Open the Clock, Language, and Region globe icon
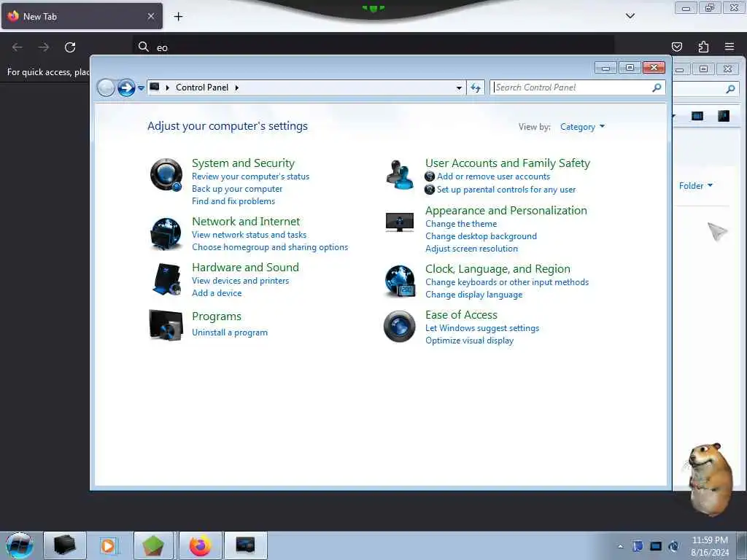This screenshot has height=560, width=747. [x=399, y=281]
